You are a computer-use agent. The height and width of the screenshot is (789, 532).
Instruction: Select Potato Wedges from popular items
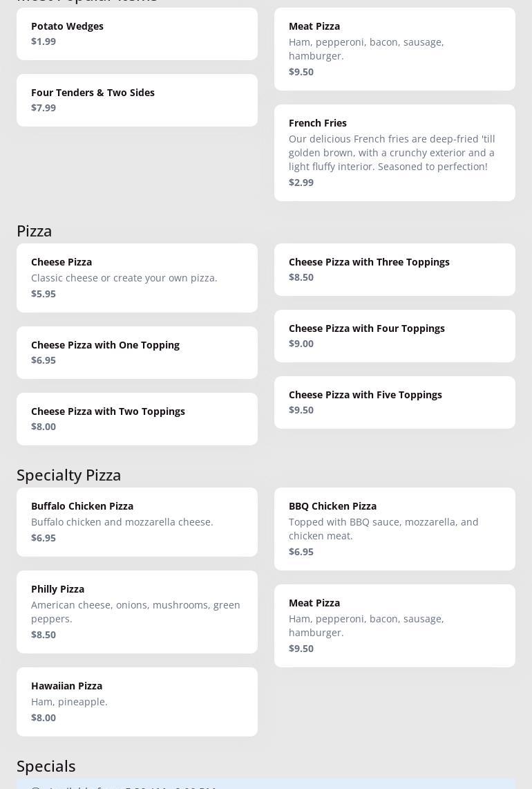click(137, 34)
